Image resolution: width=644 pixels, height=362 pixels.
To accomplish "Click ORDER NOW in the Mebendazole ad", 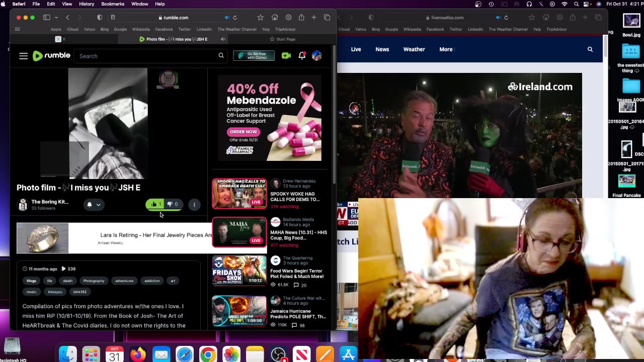I will tap(243, 132).
